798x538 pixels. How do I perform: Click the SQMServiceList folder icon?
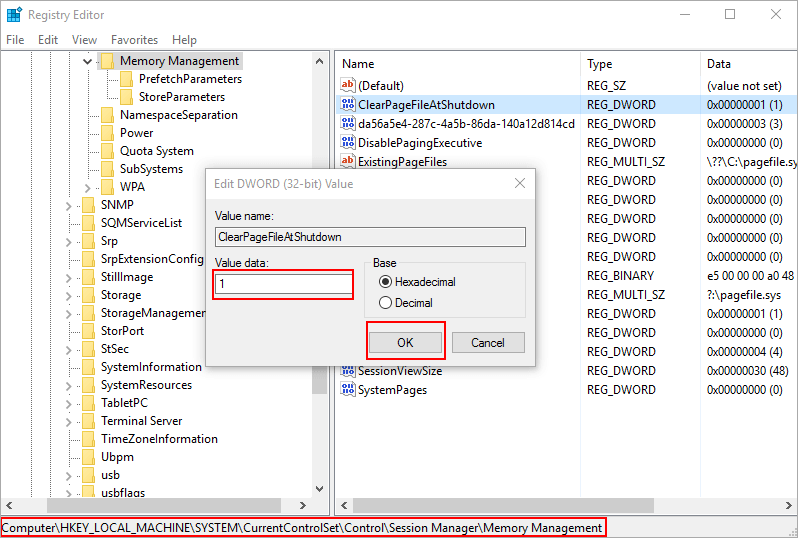89,223
